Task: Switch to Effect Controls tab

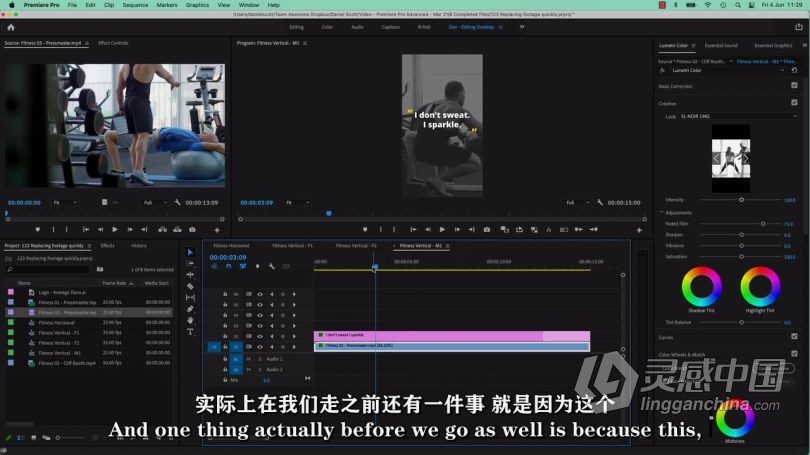Action: pyautogui.click(x=113, y=43)
